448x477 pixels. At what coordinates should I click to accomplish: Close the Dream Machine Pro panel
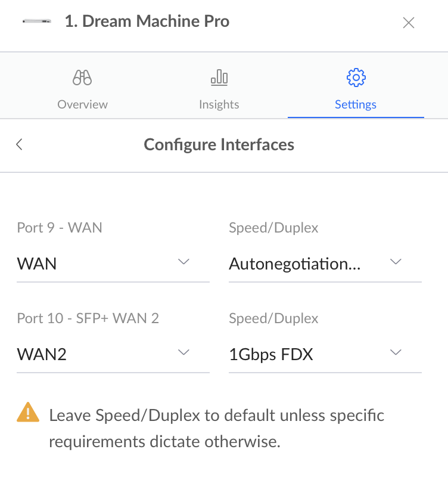[x=409, y=23]
